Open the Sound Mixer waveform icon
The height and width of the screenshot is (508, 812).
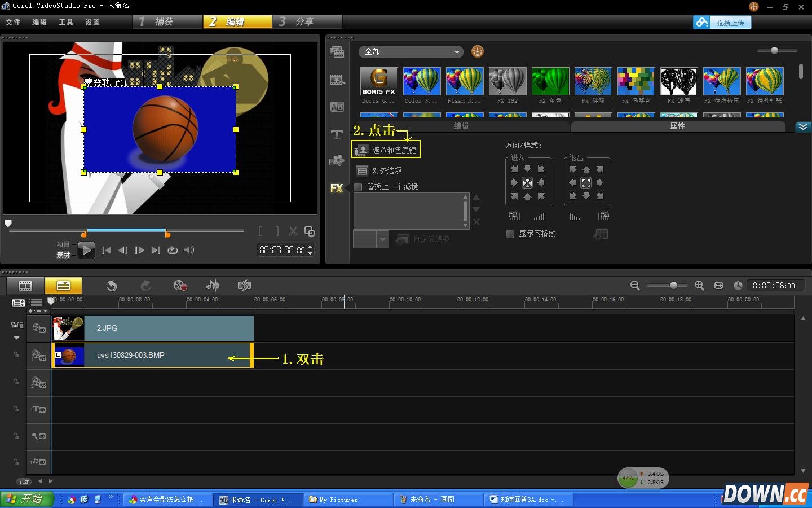coord(213,286)
